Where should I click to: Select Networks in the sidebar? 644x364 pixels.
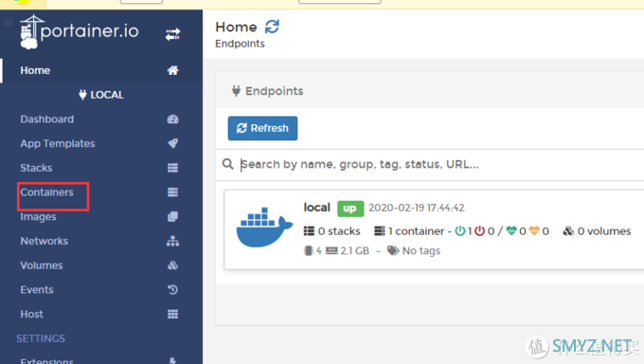(45, 241)
